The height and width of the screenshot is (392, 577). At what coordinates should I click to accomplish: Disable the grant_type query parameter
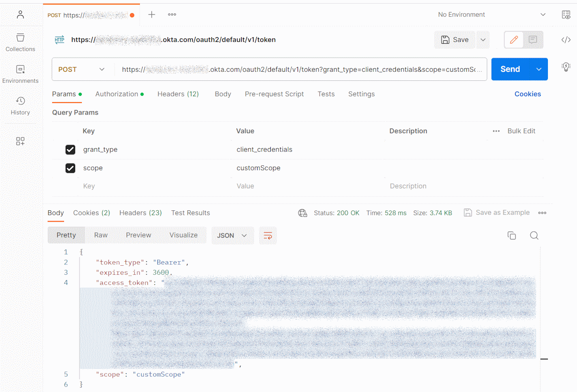coord(70,149)
